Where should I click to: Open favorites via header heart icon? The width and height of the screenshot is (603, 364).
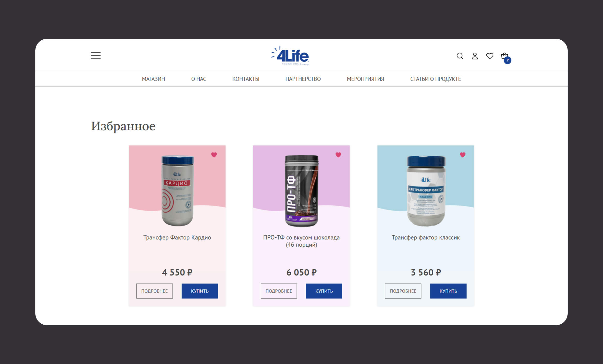pos(490,56)
